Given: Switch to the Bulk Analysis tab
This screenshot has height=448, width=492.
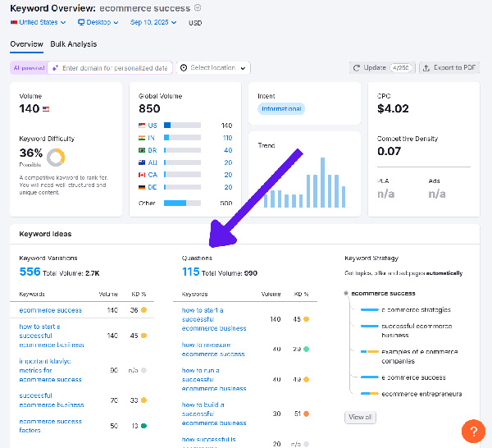Looking at the screenshot, I should (73, 44).
